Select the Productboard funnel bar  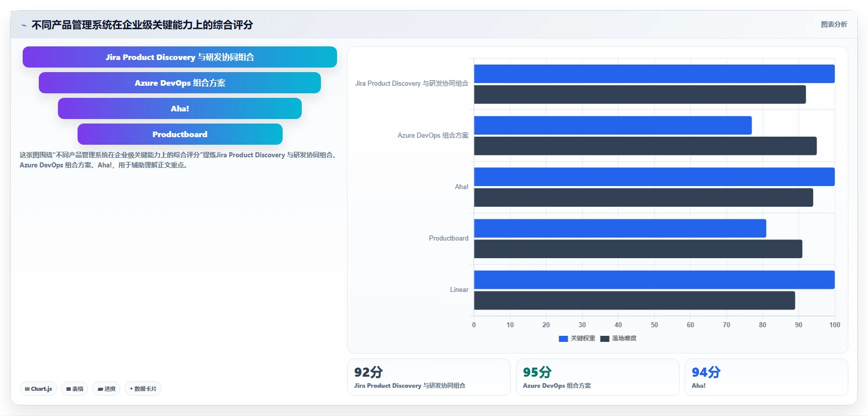[180, 134]
